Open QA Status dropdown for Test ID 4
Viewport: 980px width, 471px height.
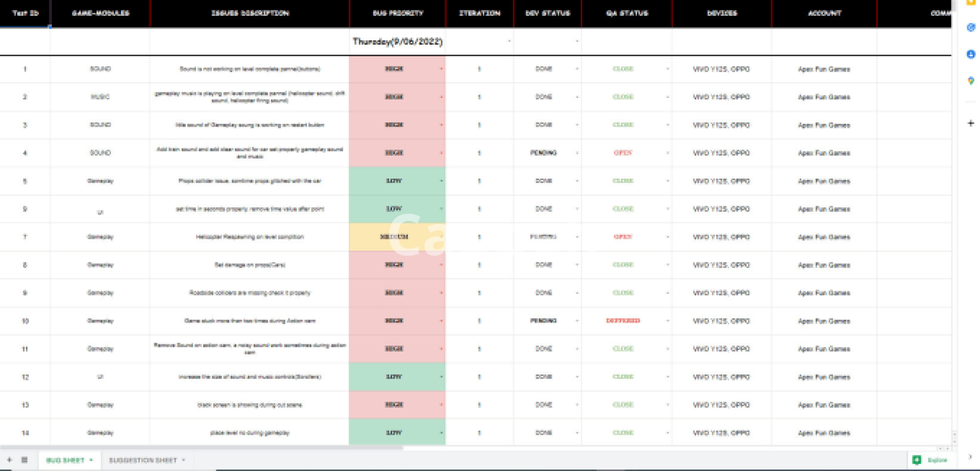click(667, 153)
